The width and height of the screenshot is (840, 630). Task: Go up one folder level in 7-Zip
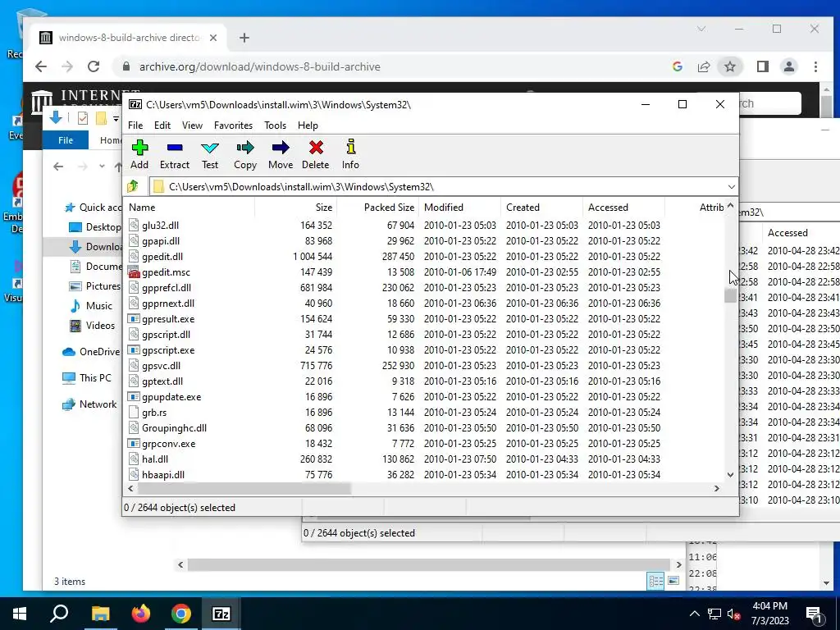tap(133, 186)
